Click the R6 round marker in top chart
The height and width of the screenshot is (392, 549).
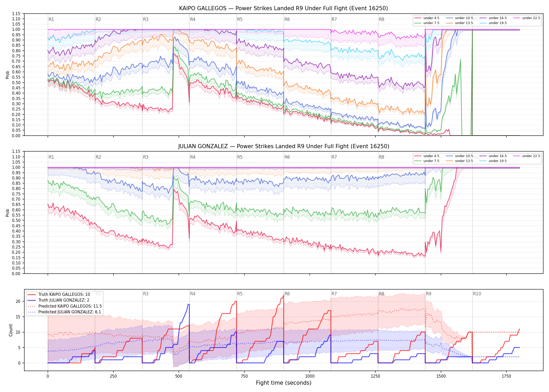pos(287,19)
